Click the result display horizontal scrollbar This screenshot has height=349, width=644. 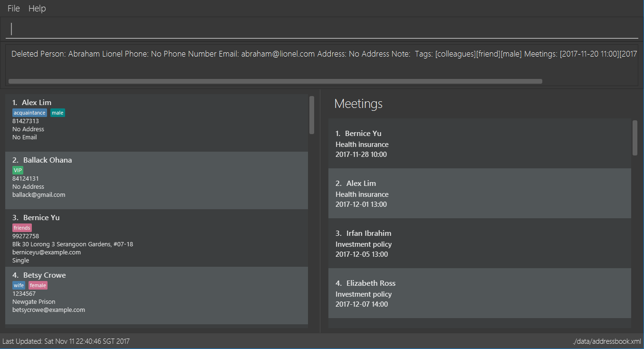tap(275, 81)
